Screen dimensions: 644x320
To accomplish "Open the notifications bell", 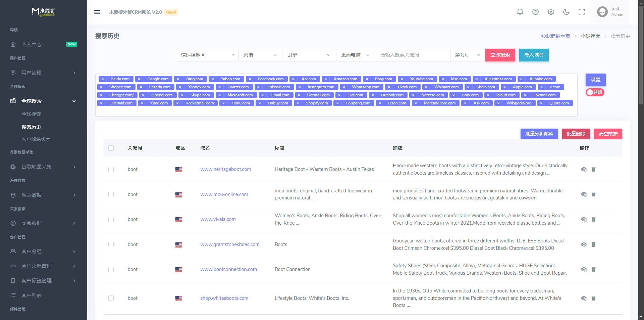I will [x=520, y=12].
